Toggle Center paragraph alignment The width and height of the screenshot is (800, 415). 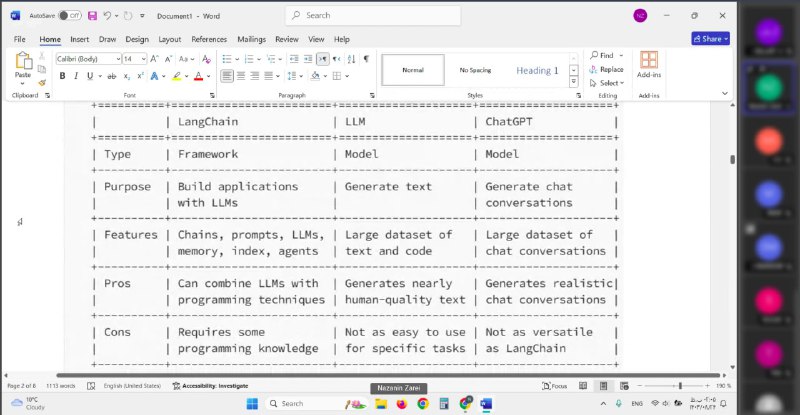241,76
